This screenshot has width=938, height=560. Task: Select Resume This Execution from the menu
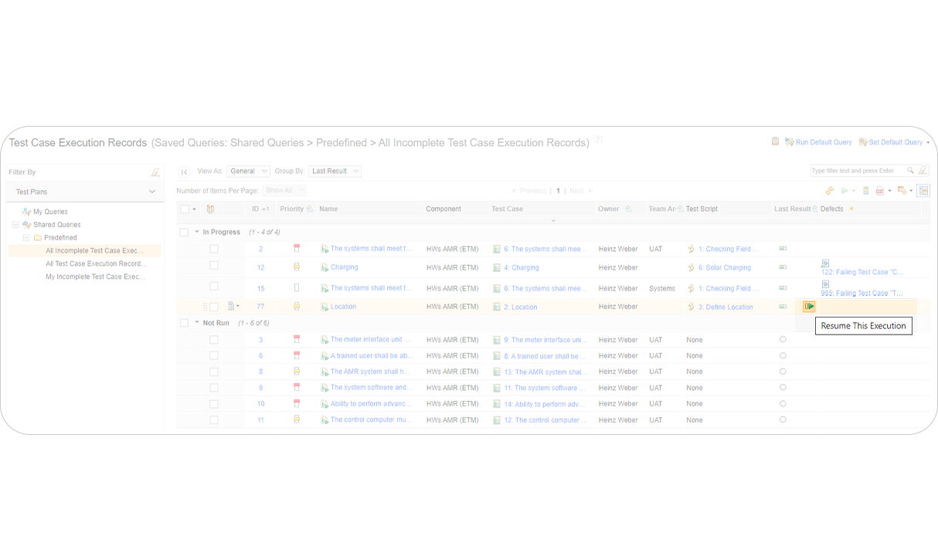pos(863,325)
